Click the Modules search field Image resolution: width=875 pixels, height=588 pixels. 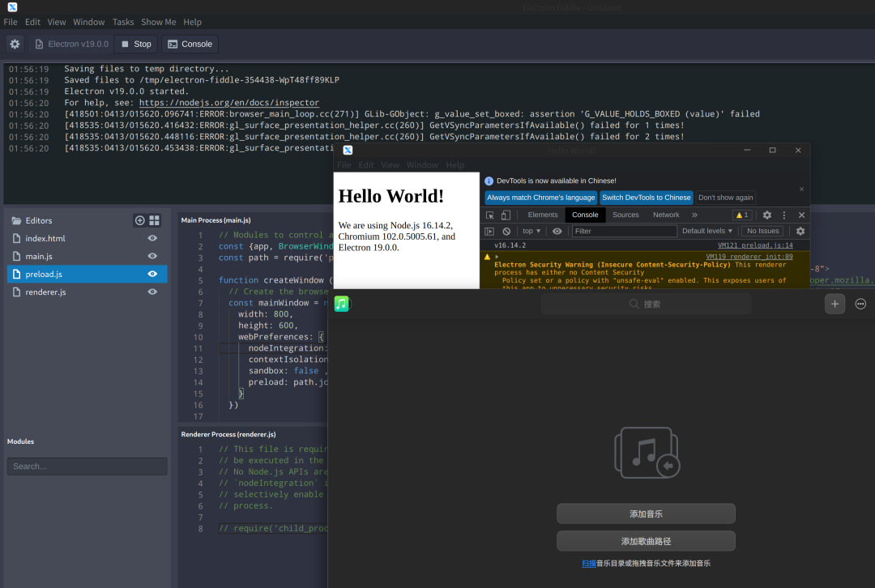pyautogui.click(x=87, y=467)
